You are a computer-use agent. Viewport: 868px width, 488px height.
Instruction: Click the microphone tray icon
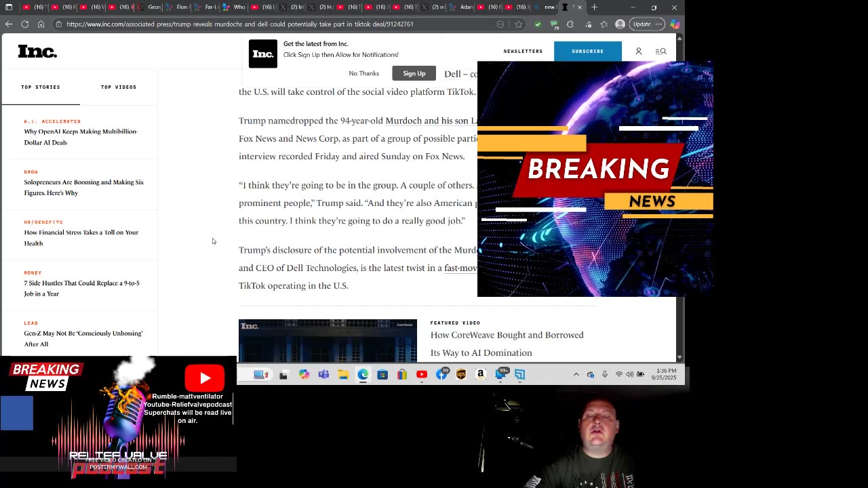(605, 374)
